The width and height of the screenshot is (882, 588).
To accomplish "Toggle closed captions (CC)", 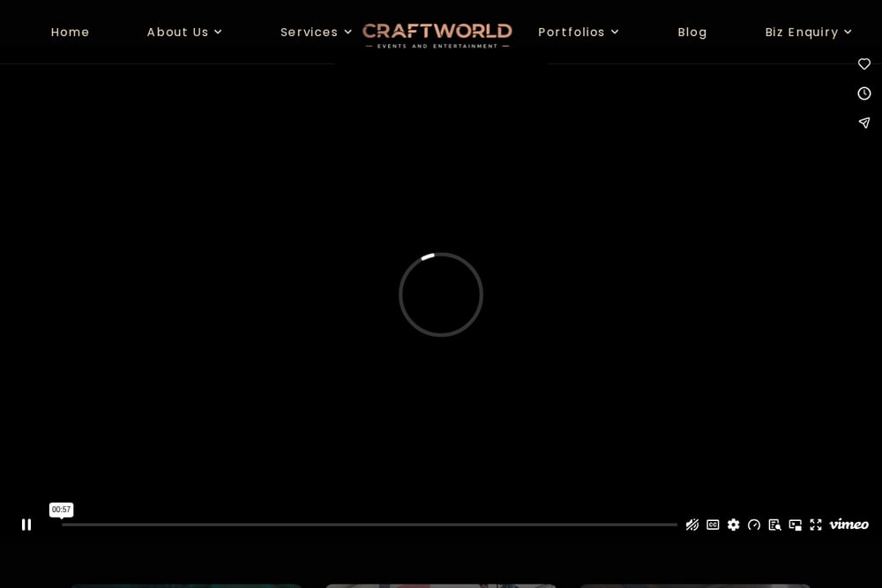I will coord(713,525).
